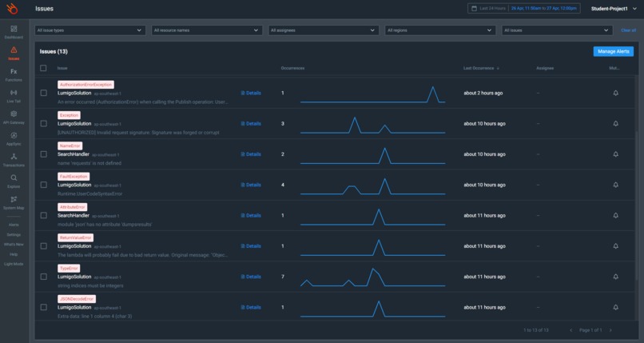Click Occurrences column header
This screenshot has height=343, width=644.
(x=293, y=68)
